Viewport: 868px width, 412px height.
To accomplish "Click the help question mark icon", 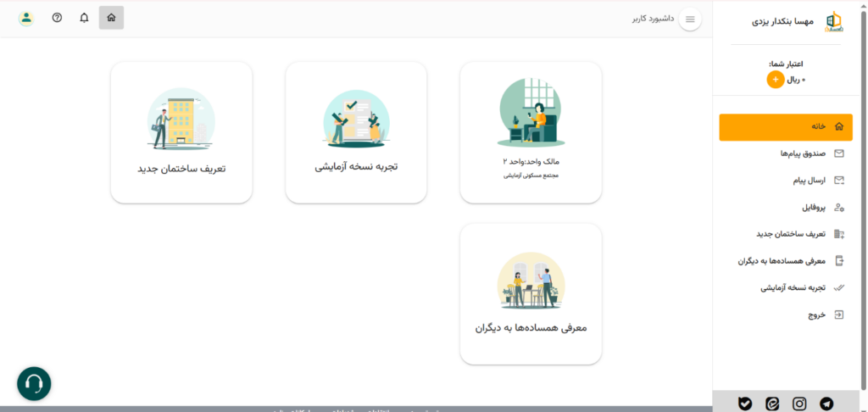I will pos(57,18).
